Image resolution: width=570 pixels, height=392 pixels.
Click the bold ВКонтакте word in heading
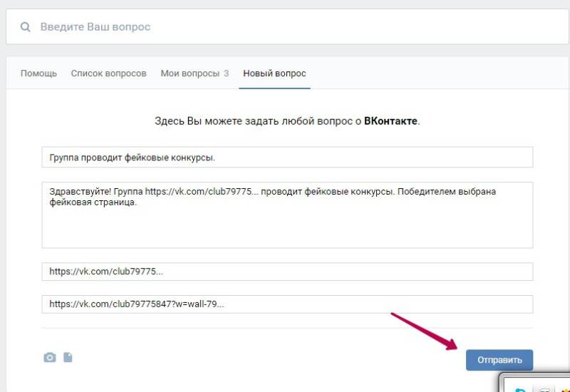click(390, 121)
